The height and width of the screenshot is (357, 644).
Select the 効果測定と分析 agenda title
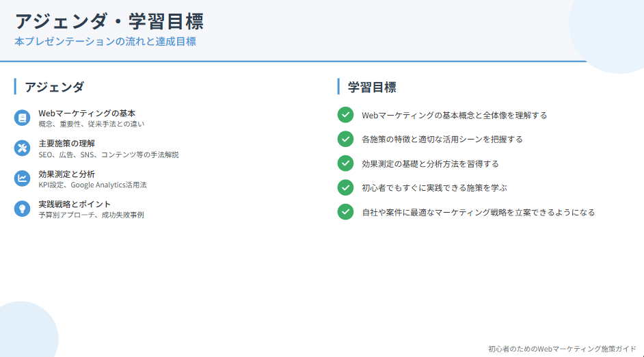point(66,174)
